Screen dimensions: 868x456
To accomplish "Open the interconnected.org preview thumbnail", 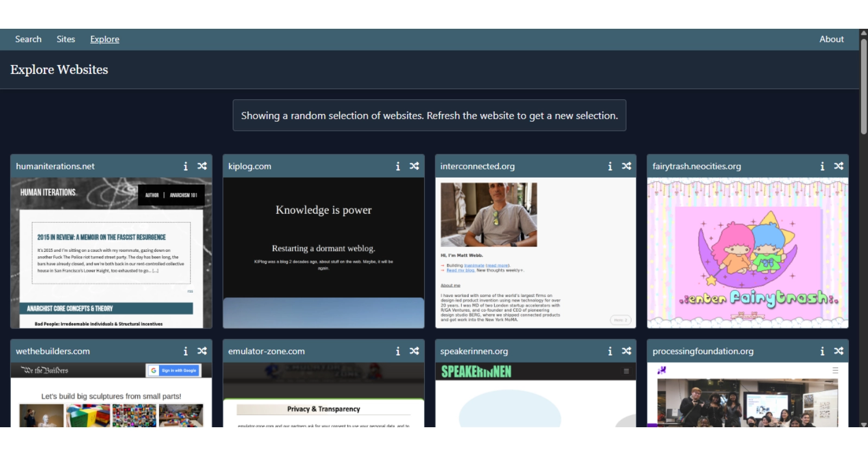I will pos(535,252).
